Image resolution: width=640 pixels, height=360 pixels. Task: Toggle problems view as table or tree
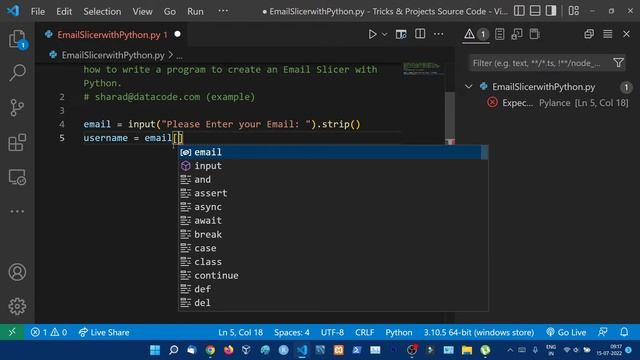click(608, 34)
